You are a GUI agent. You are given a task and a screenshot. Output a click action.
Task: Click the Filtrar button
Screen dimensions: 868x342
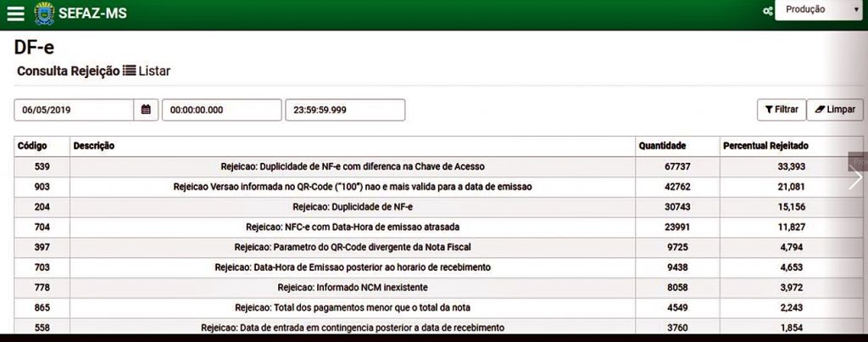pos(781,109)
